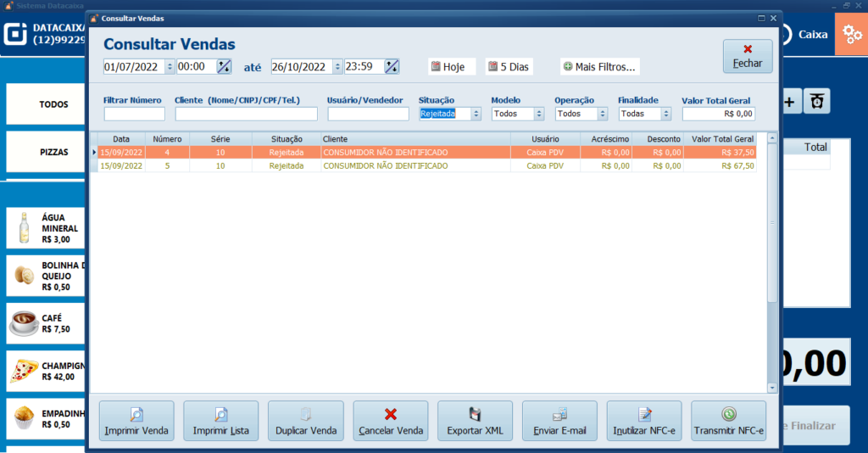Click the Filtrar Número input field
The height and width of the screenshot is (453, 868).
(134, 114)
